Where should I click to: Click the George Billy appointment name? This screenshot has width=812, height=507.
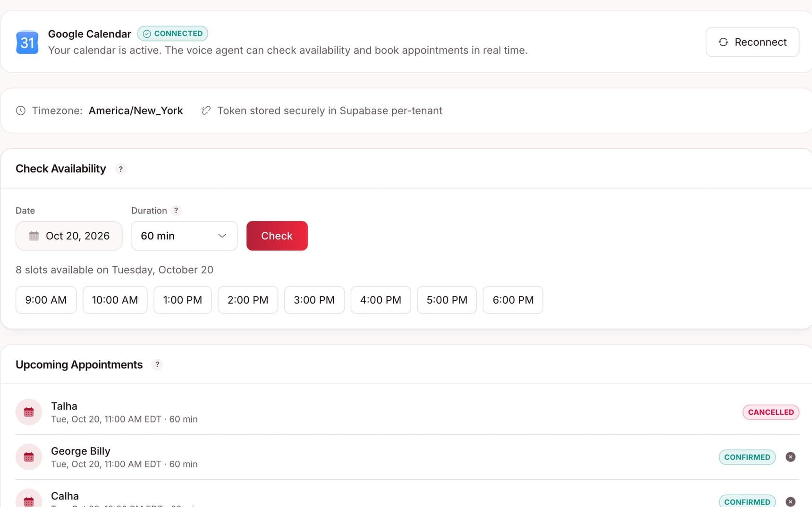[x=81, y=451]
